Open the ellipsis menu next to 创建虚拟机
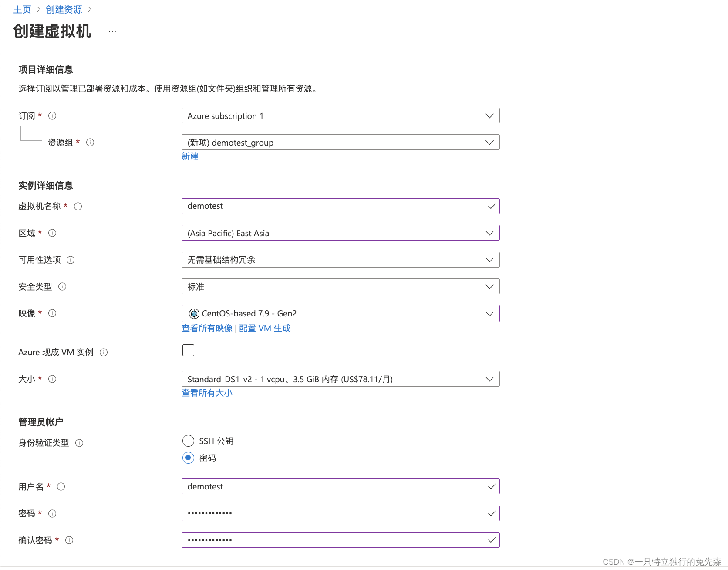This screenshot has width=728, height=570. (112, 31)
